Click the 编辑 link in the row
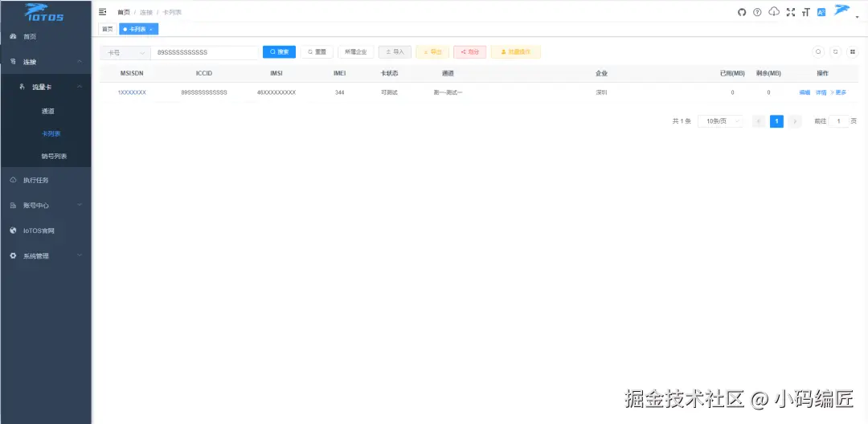The image size is (868, 424). click(805, 93)
